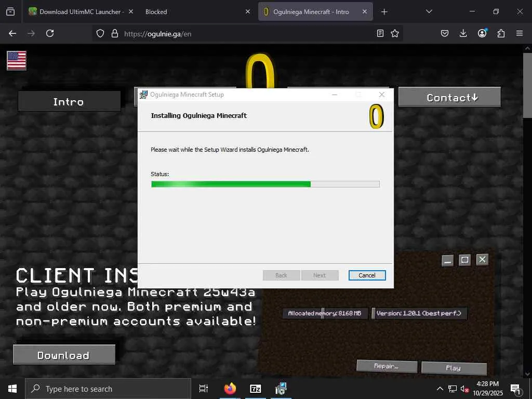Screen dimensions: 532x399
Task: Close the Blocked tab
Action: tap(248, 11)
